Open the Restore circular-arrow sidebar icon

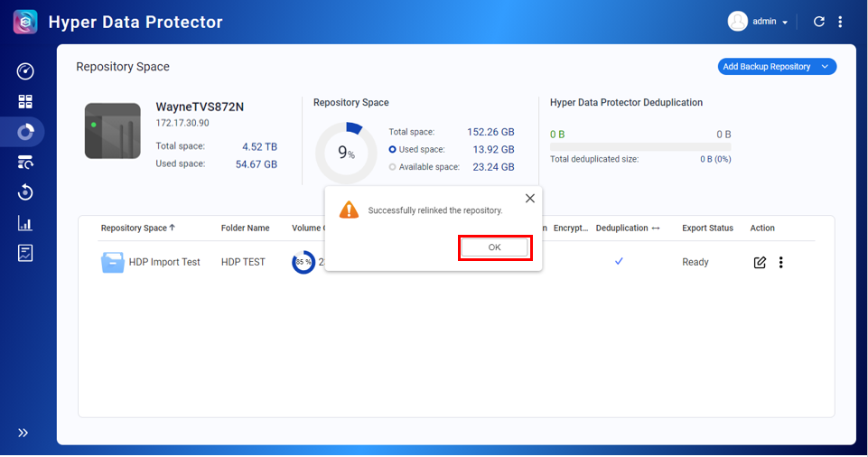[x=25, y=192]
